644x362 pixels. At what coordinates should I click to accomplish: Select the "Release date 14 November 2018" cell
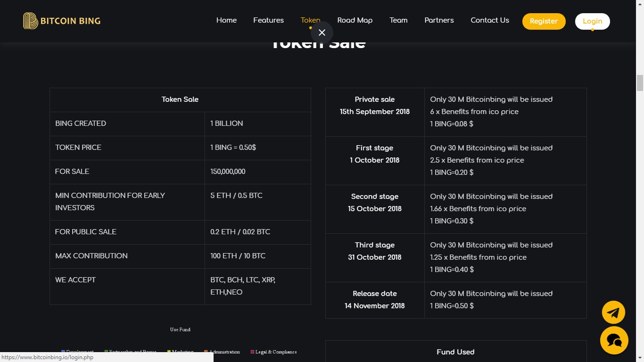coord(375,300)
